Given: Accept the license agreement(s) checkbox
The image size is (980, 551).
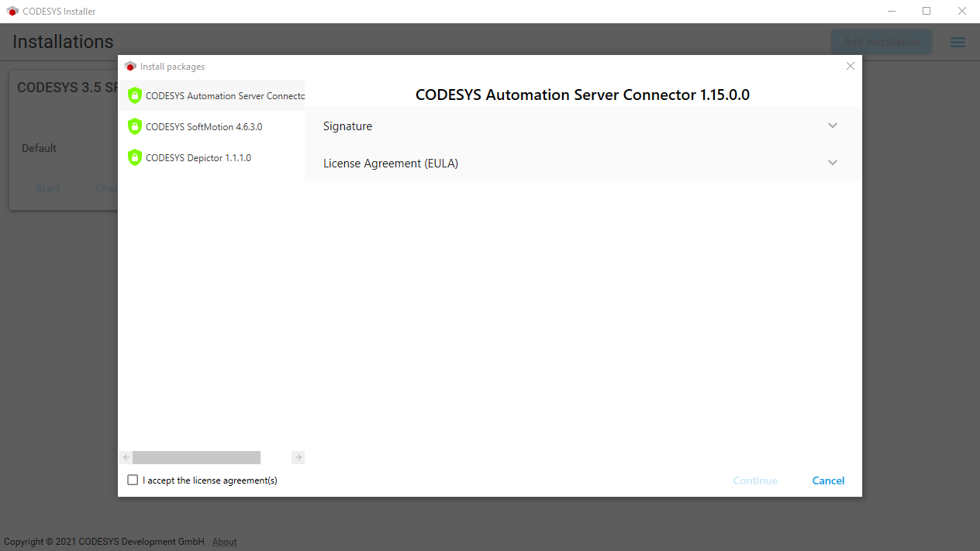Looking at the screenshot, I should (133, 480).
